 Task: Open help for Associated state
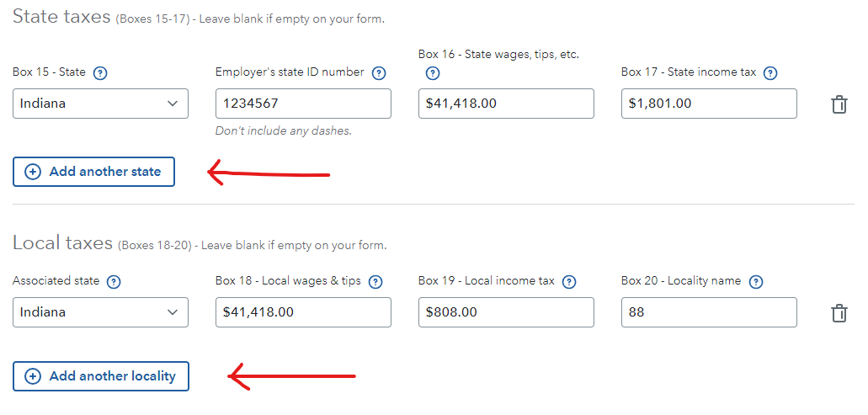coord(114,282)
